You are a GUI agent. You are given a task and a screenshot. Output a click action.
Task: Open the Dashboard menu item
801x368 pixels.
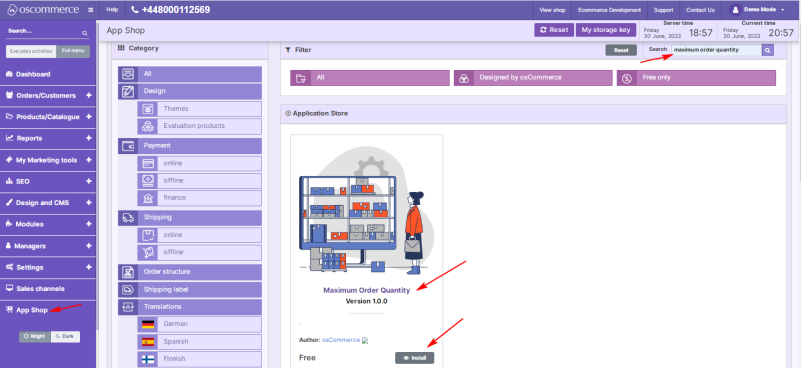pos(33,74)
